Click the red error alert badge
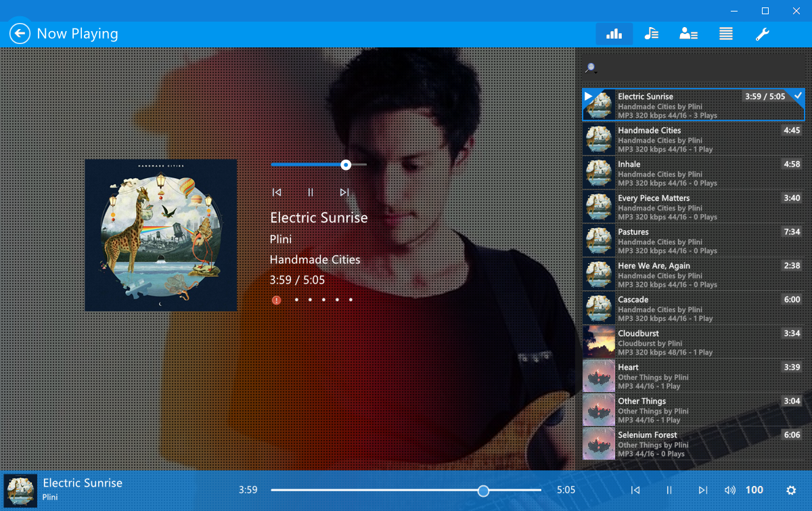Viewport: 812px width, 511px height. 276,299
